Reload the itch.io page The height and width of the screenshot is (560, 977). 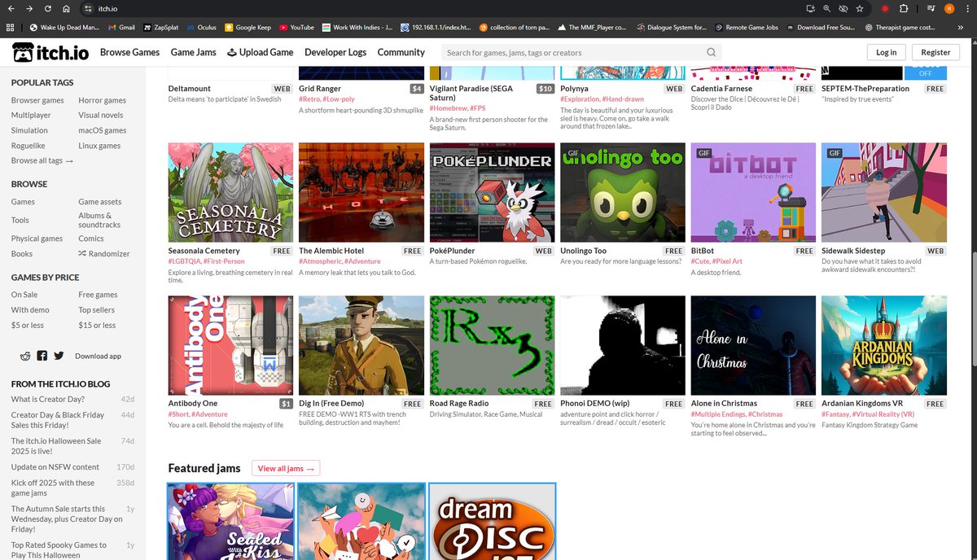point(48,8)
